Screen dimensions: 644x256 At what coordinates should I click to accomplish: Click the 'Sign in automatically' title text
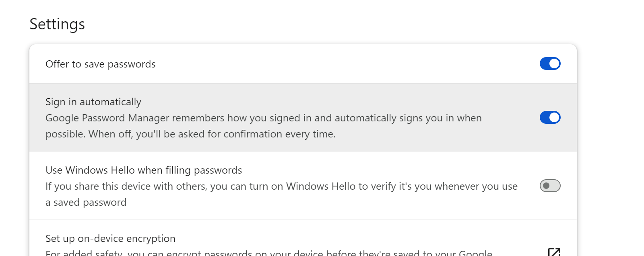coord(93,102)
